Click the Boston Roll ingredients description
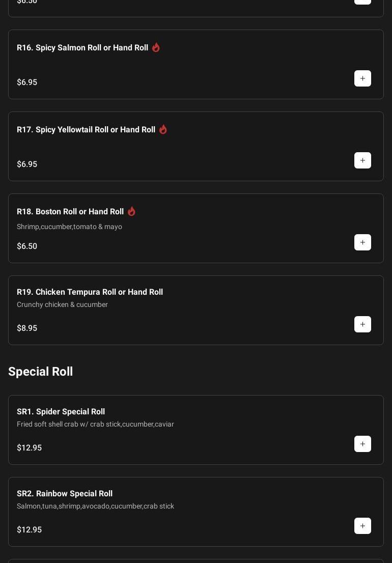The width and height of the screenshot is (392, 563). click(69, 227)
